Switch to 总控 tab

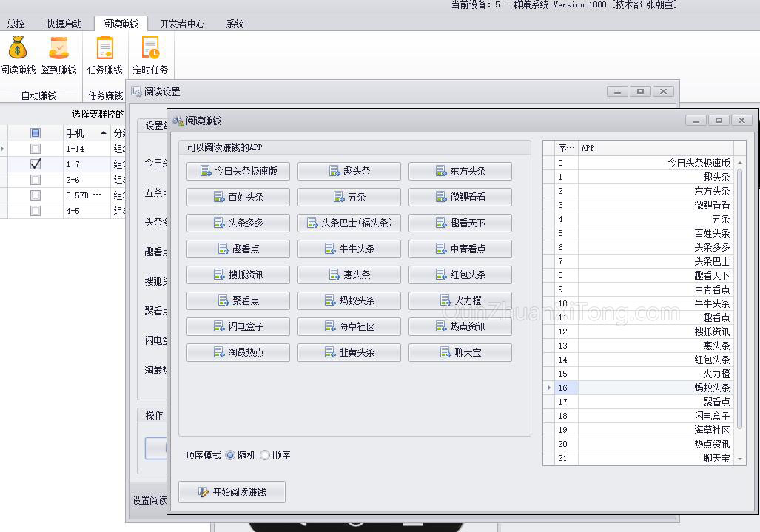(x=16, y=24)
